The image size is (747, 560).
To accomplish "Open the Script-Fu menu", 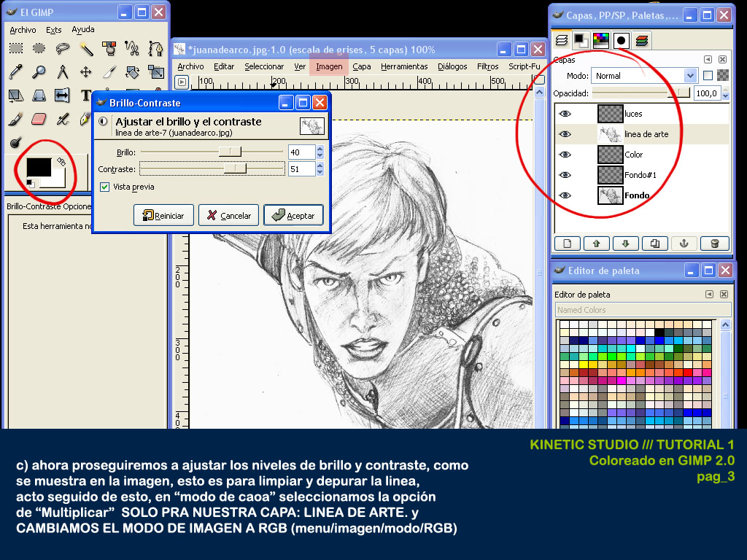I will 524,66.
